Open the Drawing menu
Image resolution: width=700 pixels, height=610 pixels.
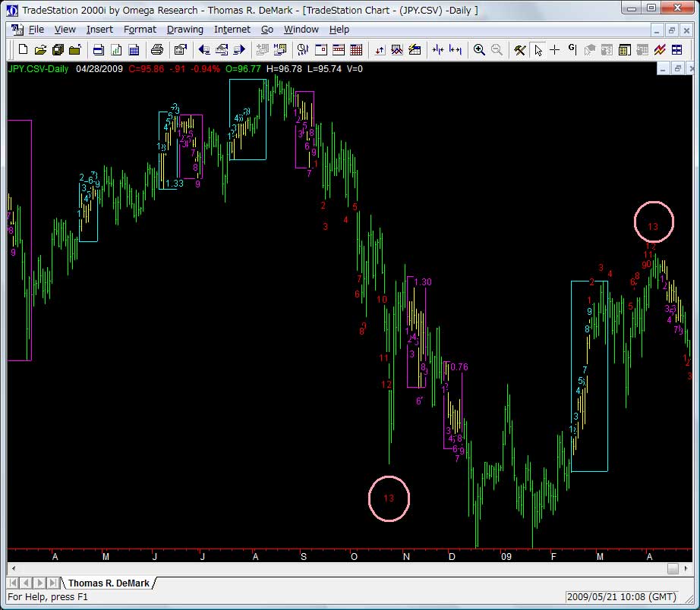[185, 30]
